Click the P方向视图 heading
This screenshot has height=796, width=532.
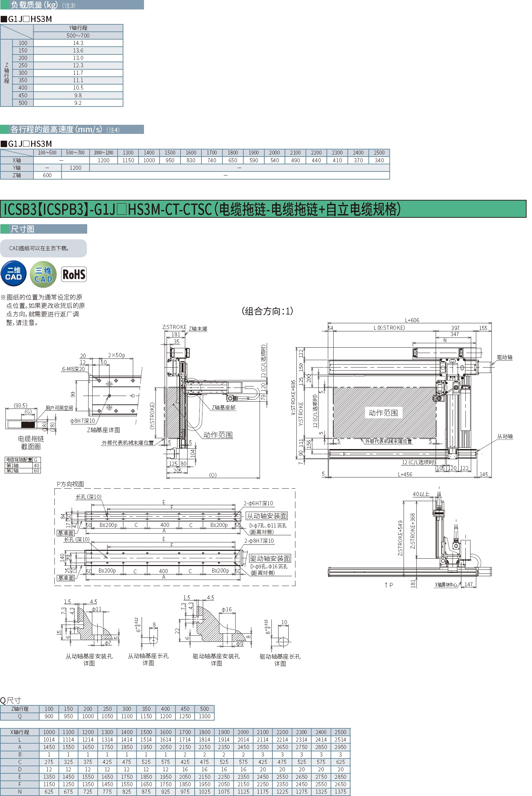coord(70,484)
